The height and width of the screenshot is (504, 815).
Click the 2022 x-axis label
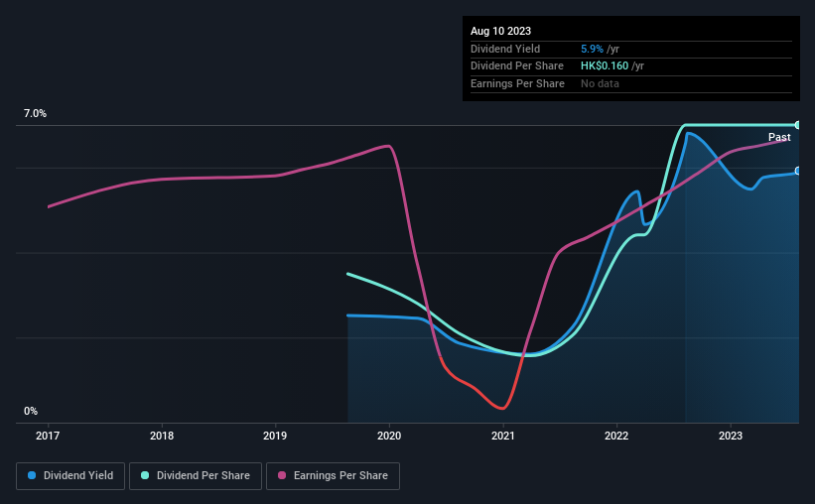616,436
